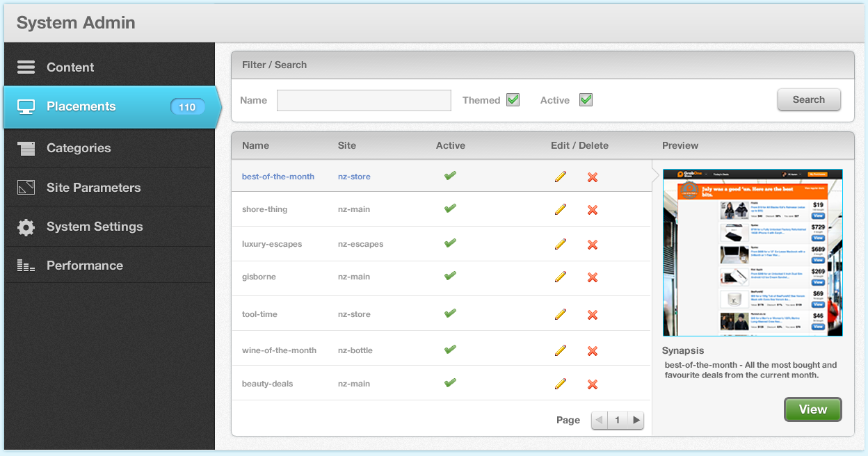
Task: Edit the gisborne placement
Action: (x=561, y=277)
